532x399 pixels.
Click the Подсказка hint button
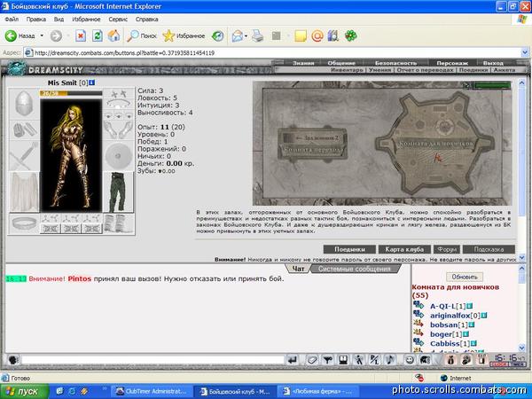tap(489, 249)
